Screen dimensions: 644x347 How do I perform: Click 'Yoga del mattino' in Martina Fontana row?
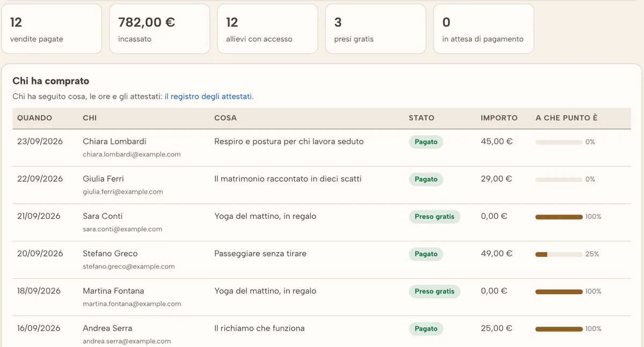click(x=265, y=291)
